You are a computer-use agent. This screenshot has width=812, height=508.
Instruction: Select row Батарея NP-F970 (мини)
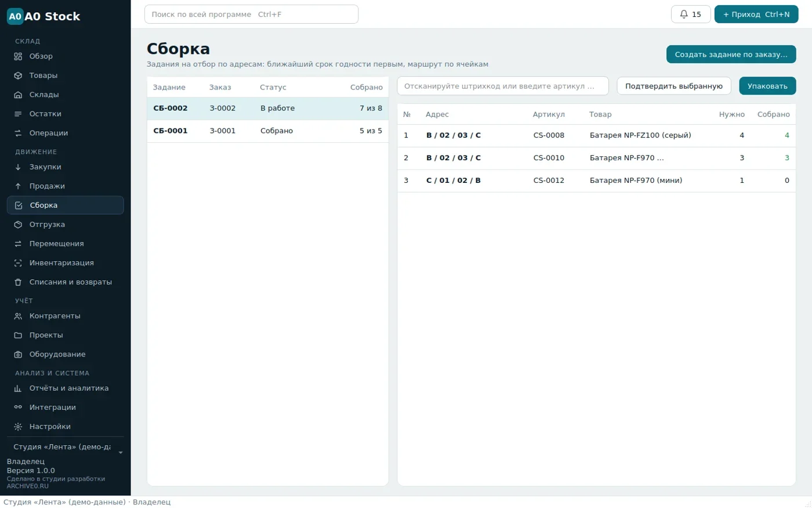(596, 181)
